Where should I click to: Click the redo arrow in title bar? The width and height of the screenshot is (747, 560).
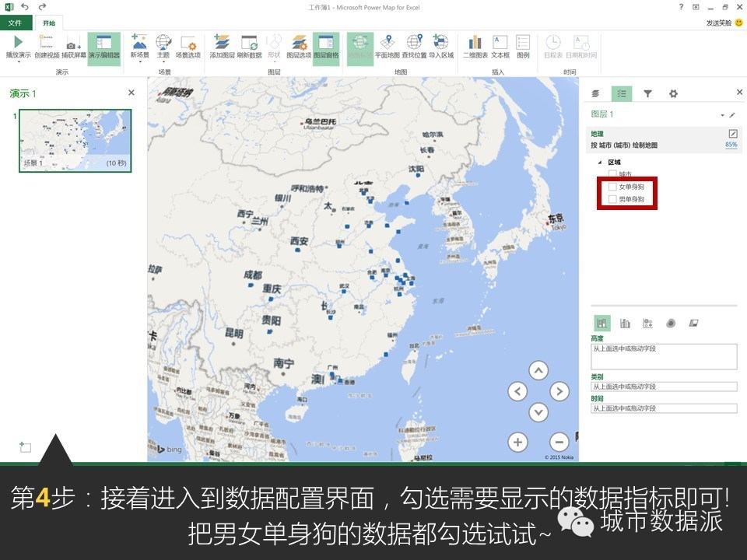(42, 7)
